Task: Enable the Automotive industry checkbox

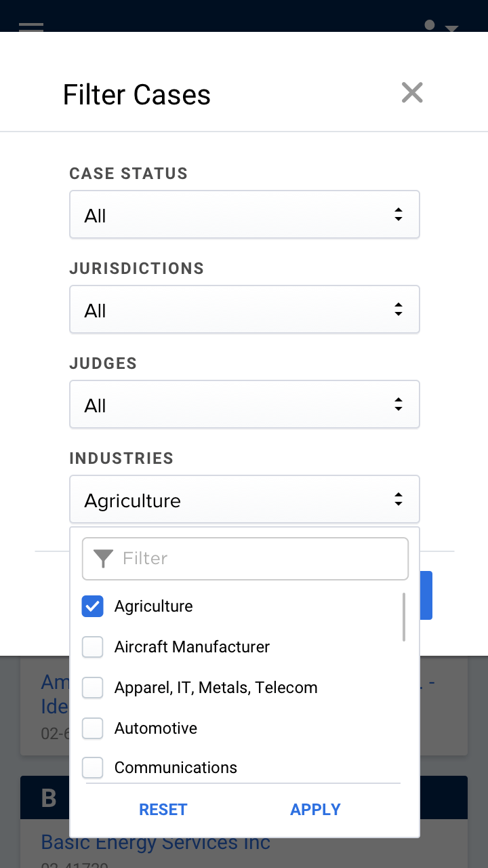Action: point(93,728)
